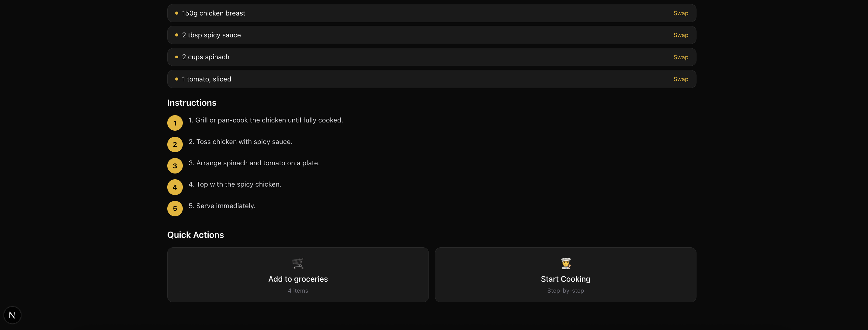Swap the 150g chicken breast ingredient
Screen dimensions: 868x330
[680, 13]
